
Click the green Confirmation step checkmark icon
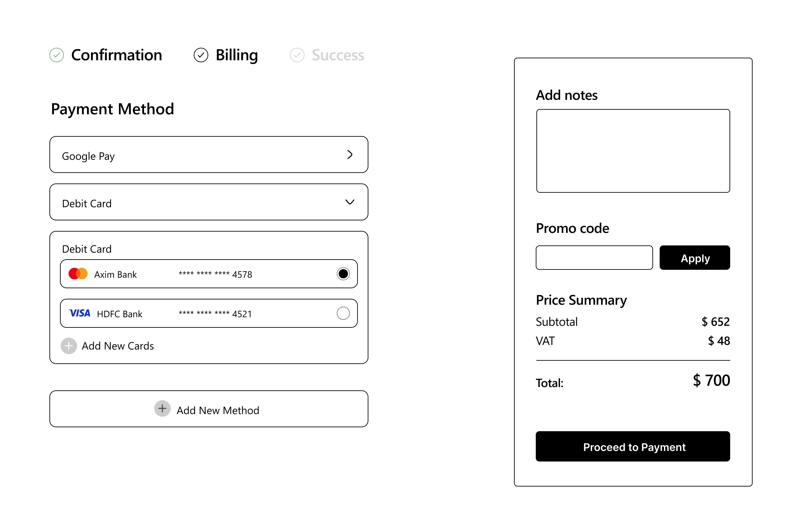tap(57, 55)
